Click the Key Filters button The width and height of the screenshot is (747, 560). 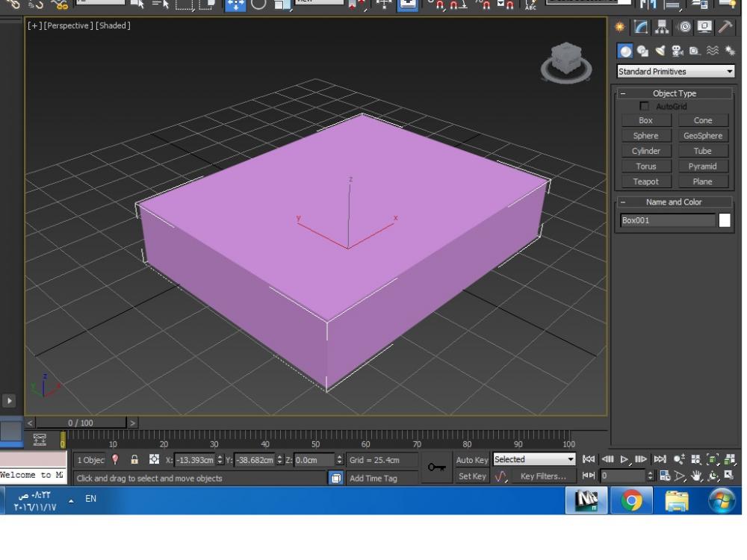coord(543,476)
